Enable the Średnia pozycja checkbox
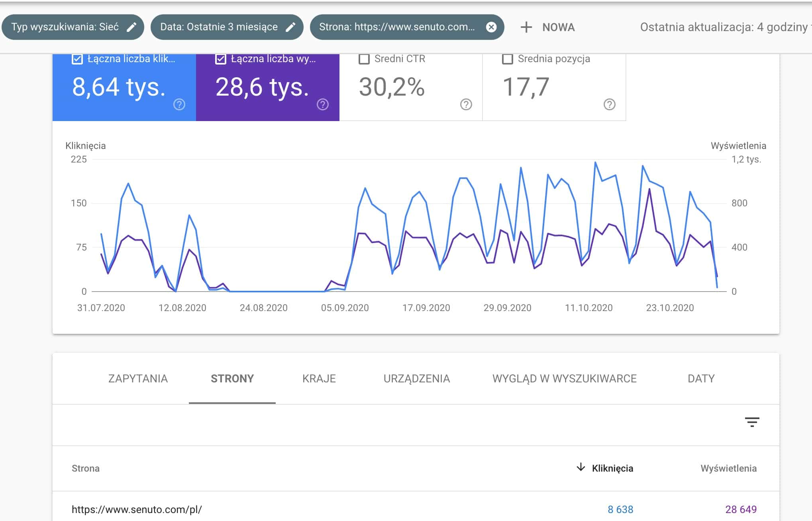 coord(508,59)
